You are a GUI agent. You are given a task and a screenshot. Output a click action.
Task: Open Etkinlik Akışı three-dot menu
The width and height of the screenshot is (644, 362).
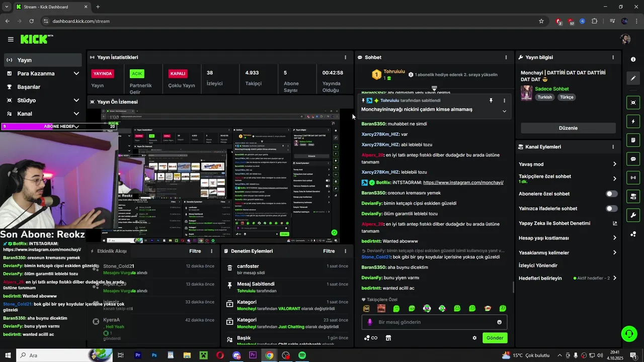[211, 251]
